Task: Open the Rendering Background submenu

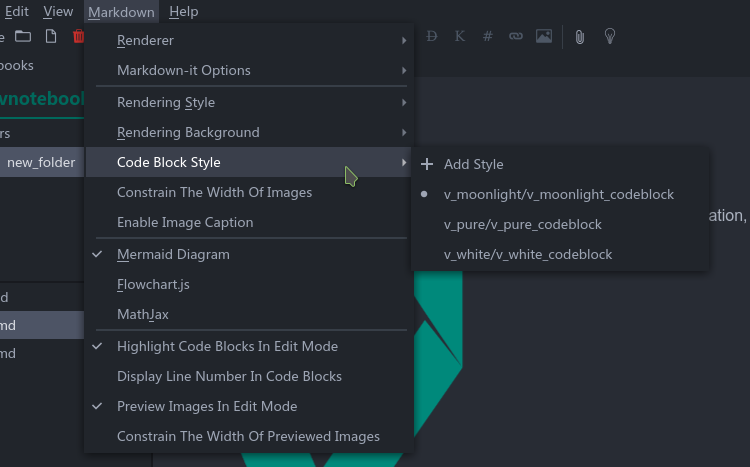Action: (249, 133)
